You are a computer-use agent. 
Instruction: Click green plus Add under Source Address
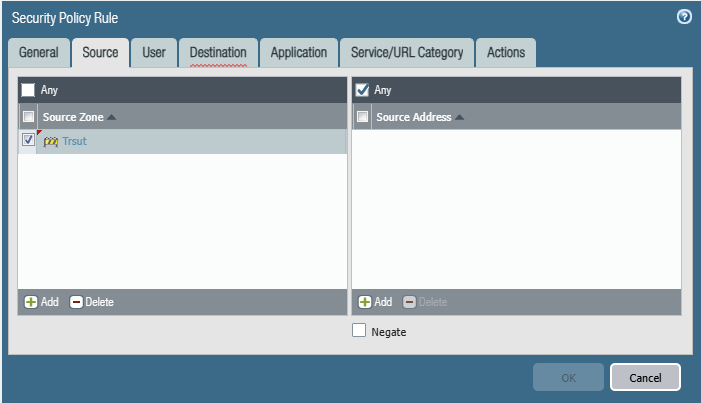375,302
